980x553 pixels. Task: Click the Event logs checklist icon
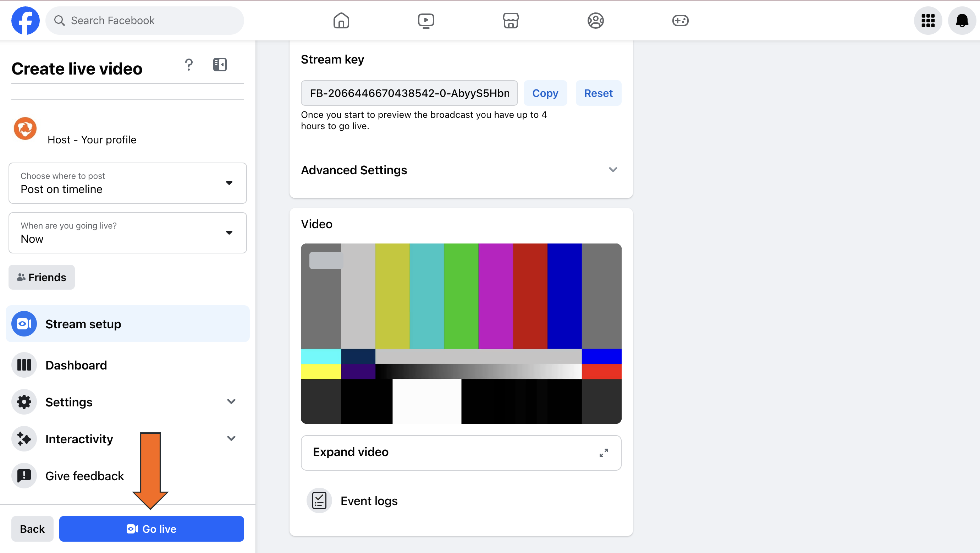(x=319, y=500)
